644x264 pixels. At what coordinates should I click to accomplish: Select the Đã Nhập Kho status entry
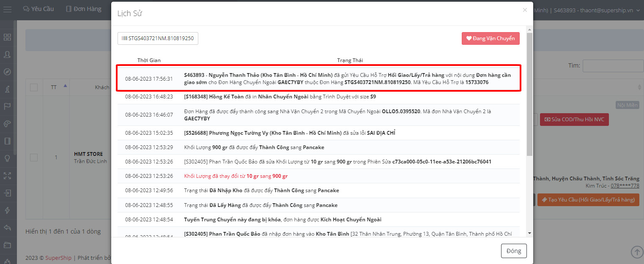pos(318,191)
